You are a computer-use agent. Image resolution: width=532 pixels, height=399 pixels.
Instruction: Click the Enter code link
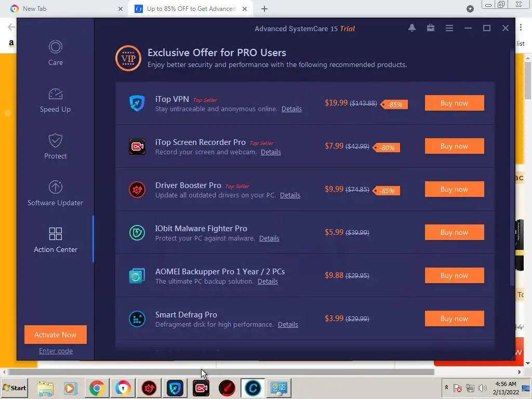(56, 351)
